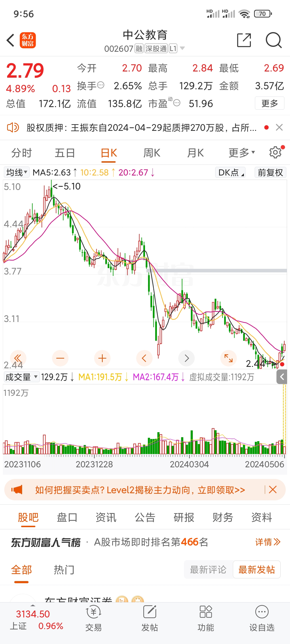
Task: Open the chart settings gear icon
Action: 275,152
